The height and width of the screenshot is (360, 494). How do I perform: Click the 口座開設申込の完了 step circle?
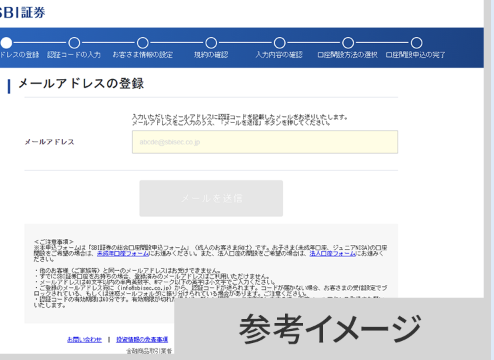pos(416,43)
